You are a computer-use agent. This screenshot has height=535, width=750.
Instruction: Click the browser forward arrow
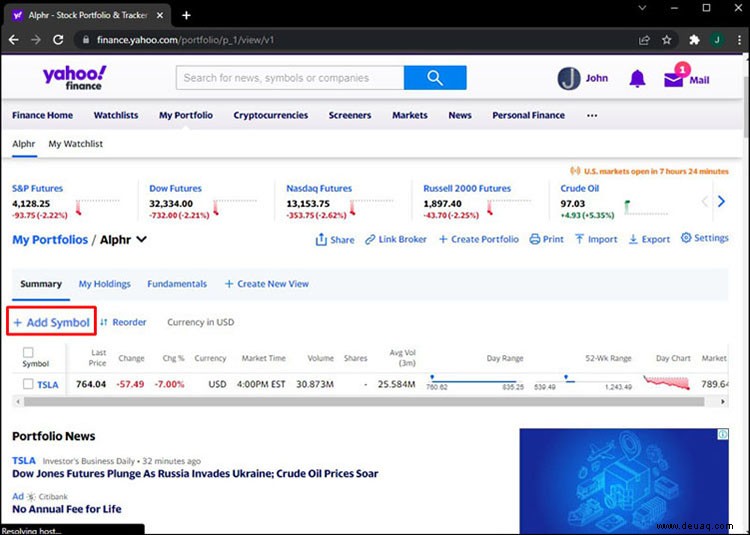tap(36, 40)
